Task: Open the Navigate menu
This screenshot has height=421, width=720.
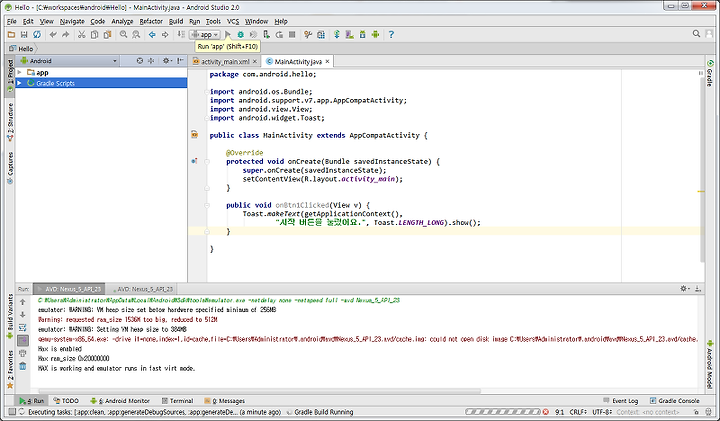Action: [x=72, y=21]
